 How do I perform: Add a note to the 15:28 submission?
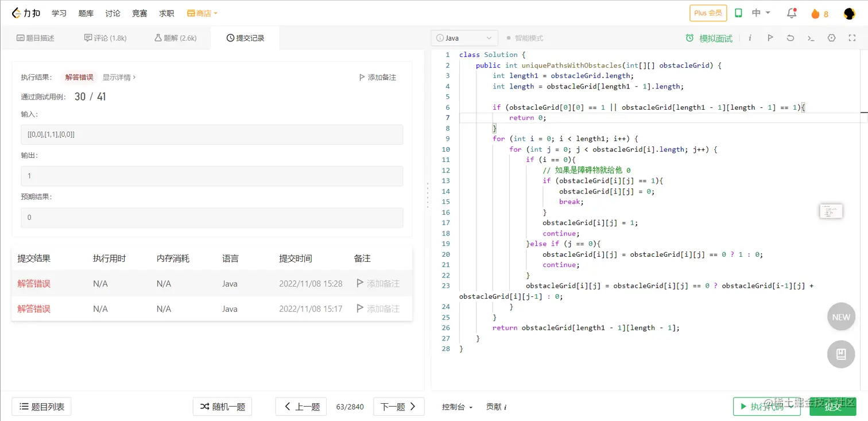coord(378,284)
